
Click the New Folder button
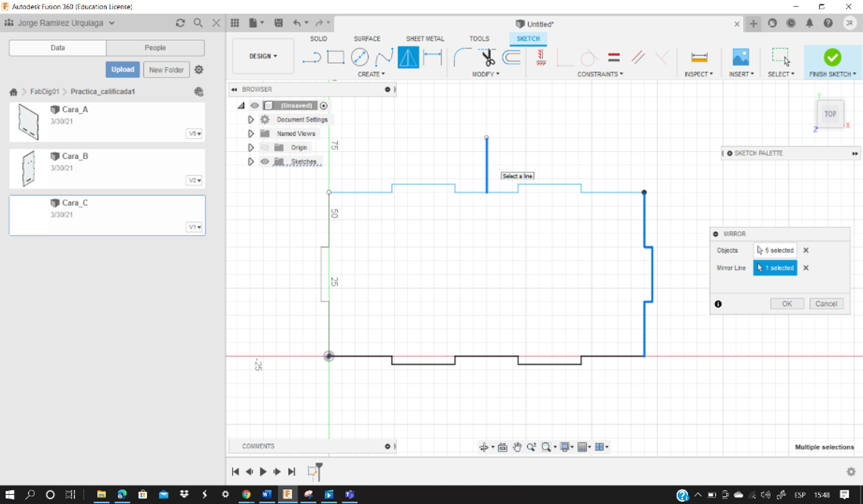[166, 70]
